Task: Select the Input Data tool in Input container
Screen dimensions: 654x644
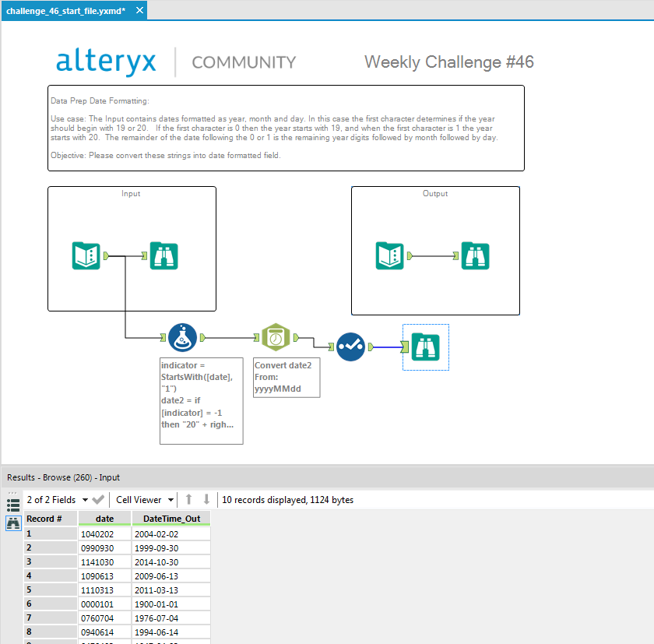Action: (86, 255)
